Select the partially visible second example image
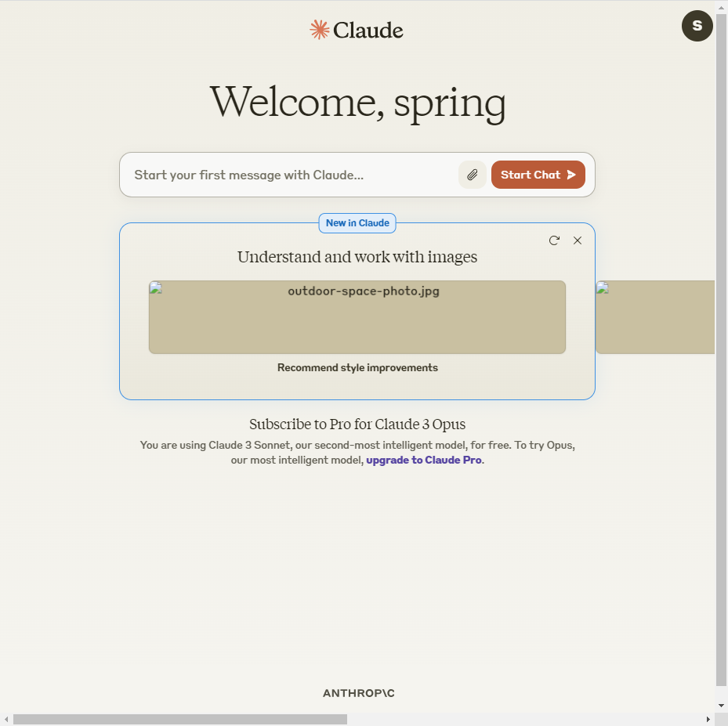728x726 pixels. [x=655, y=317]
